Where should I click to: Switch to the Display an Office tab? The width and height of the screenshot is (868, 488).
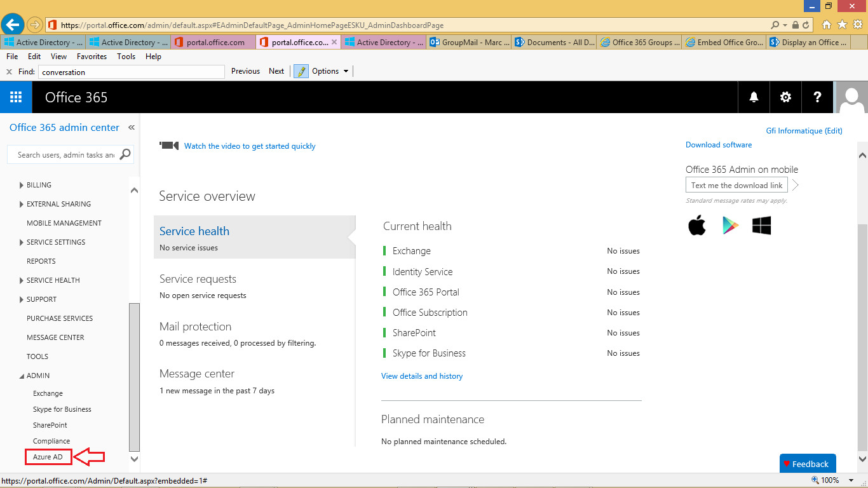[x=808, y=43]
